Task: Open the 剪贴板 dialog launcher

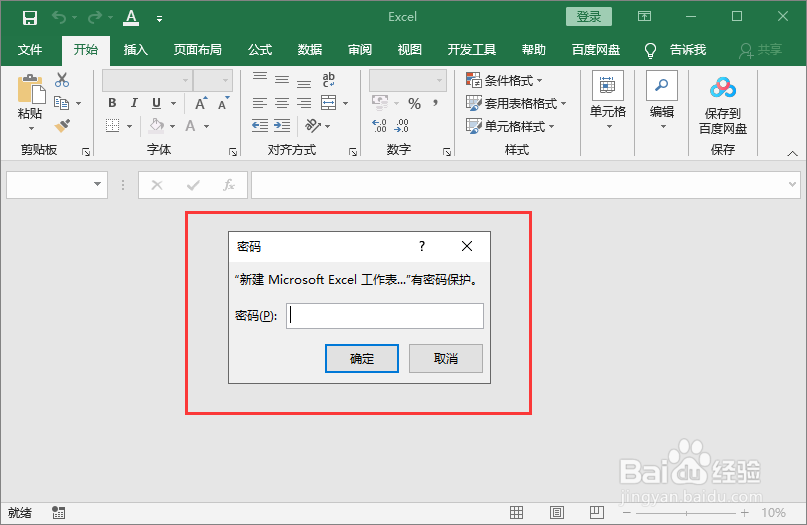Action: [x=86, y=152]
